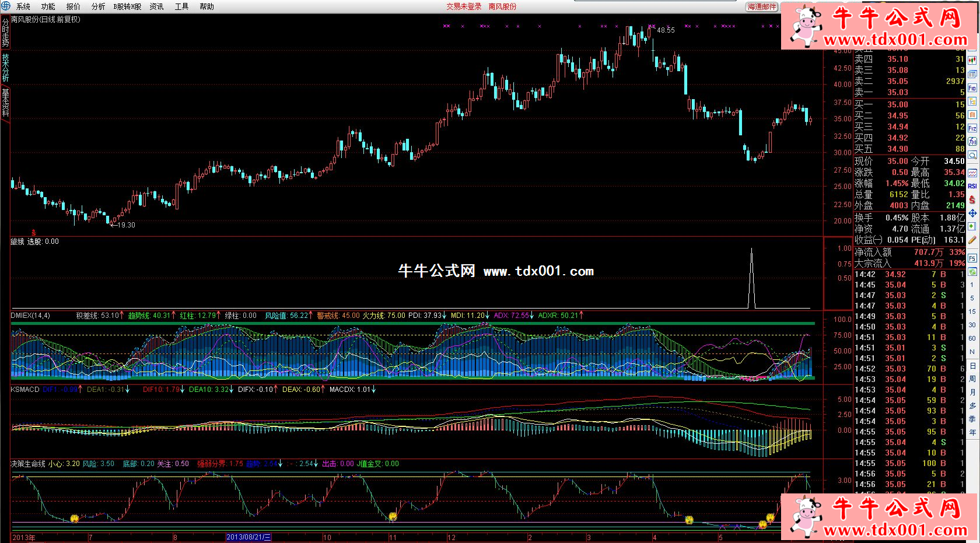Select 30-minute period
The image size is (980, 543).
[972, 325]
